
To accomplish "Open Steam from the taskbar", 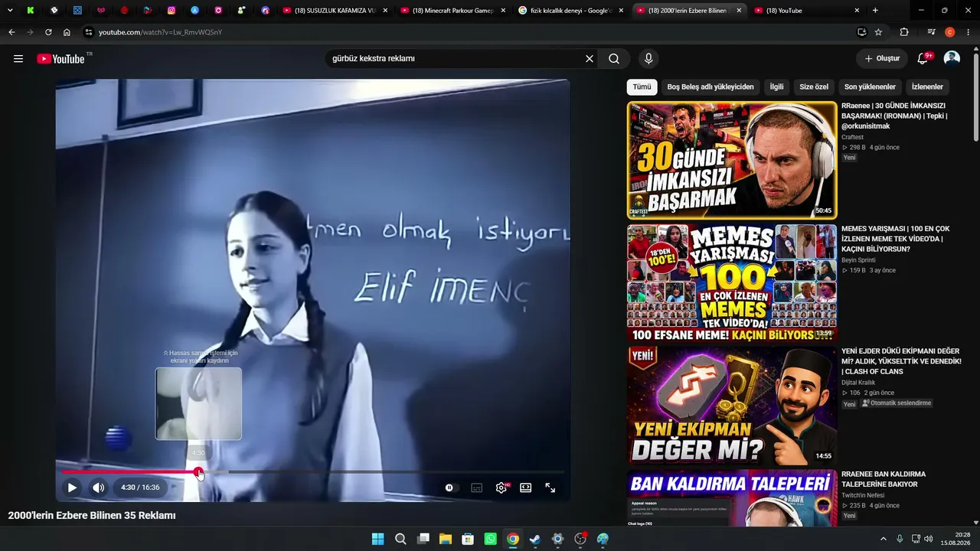I will point(535,539).
